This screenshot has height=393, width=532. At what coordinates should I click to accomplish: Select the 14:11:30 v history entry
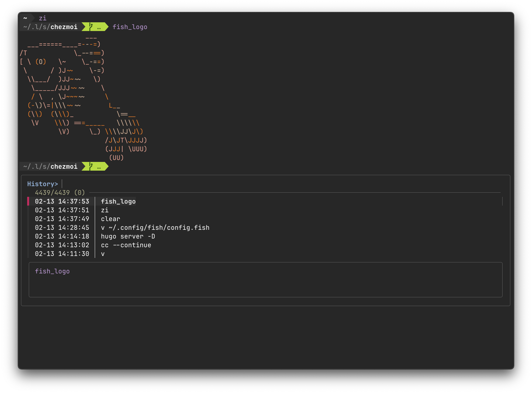coord(103,254)
